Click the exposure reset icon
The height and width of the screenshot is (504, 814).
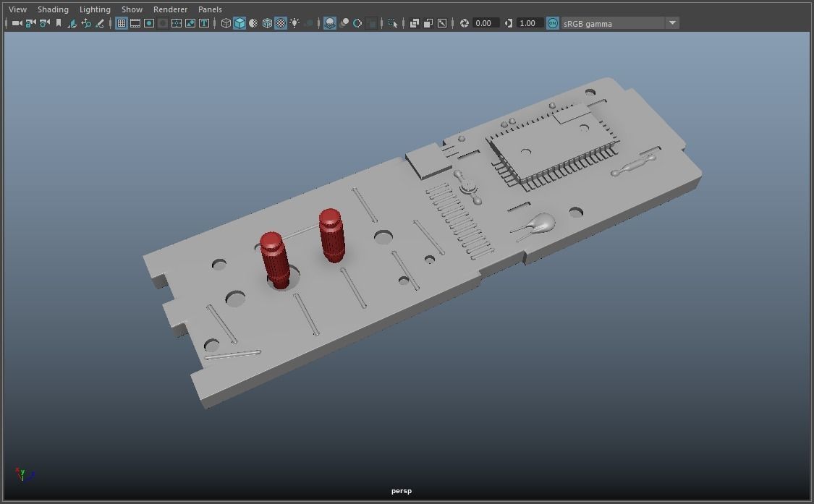(x=465, y=23)
